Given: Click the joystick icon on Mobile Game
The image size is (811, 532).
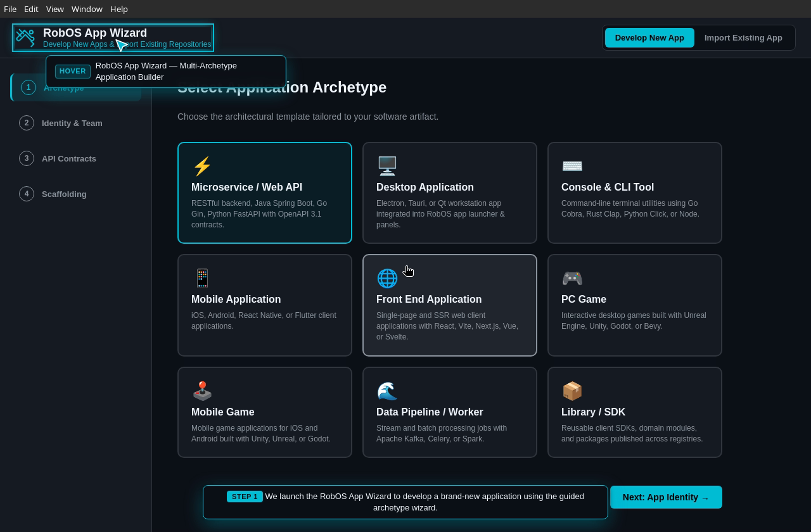Looking at the screenshot, I should coord(202,391).
